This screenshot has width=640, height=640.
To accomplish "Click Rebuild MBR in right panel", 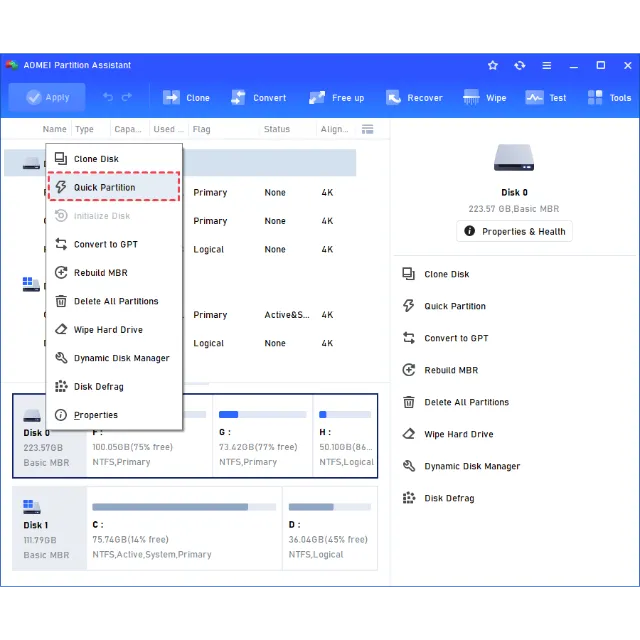I will click(x=450, y=370).
